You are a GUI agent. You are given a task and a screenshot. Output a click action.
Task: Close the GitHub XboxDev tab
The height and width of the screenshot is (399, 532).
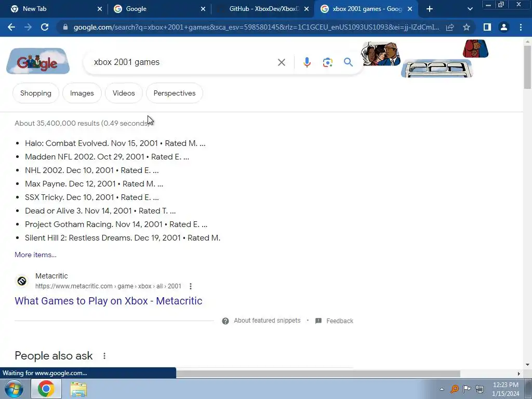click(x=307, y=9)
